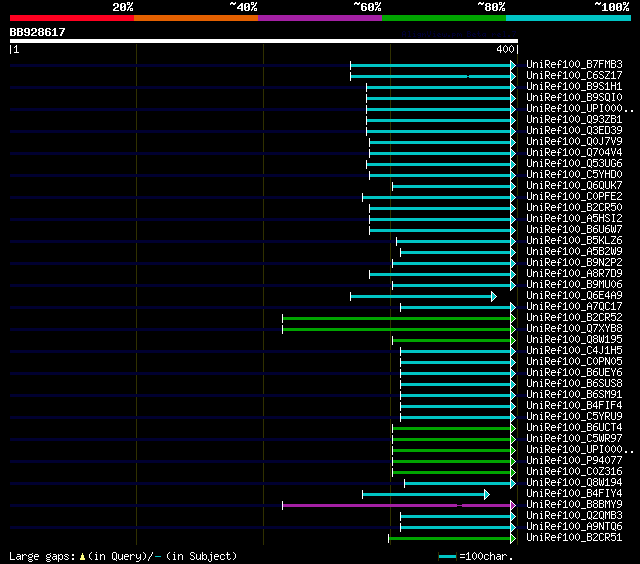The image size is (640, 564).
Task: Select the UniRef100_B6UCT4 label
Action: [x=574, y=428]
